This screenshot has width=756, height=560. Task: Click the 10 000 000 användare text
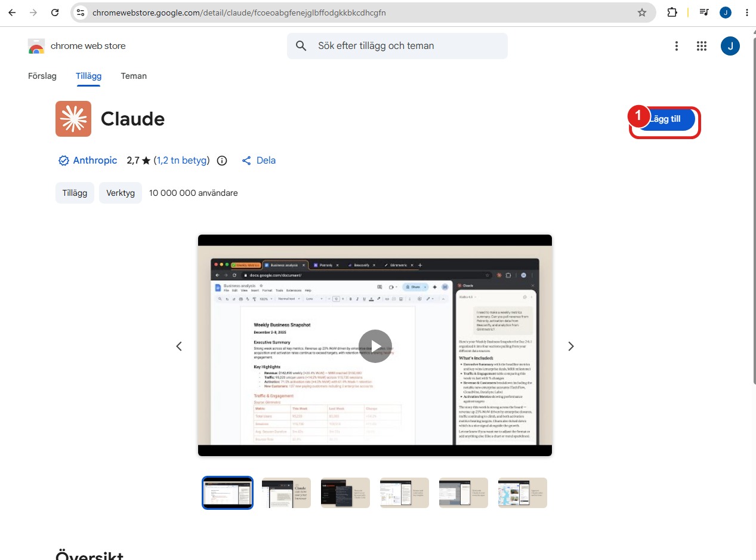(193, 193)
